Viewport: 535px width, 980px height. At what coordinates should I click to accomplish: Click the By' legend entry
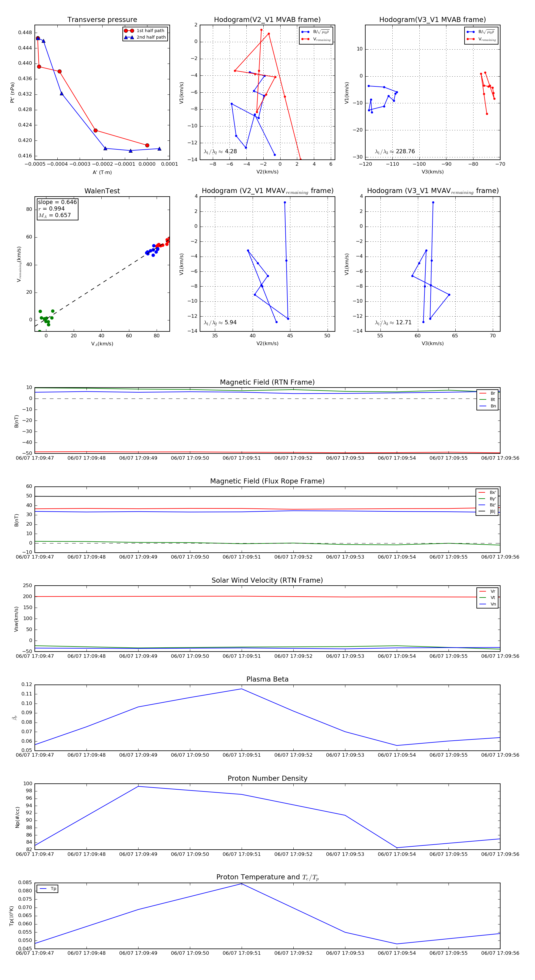(x=487, y=499)
